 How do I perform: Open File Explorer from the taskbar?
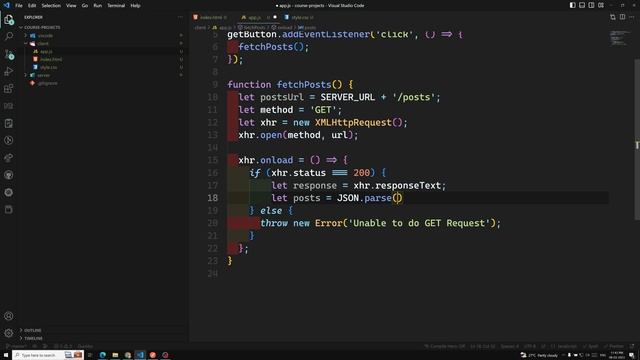click(115, 355)
